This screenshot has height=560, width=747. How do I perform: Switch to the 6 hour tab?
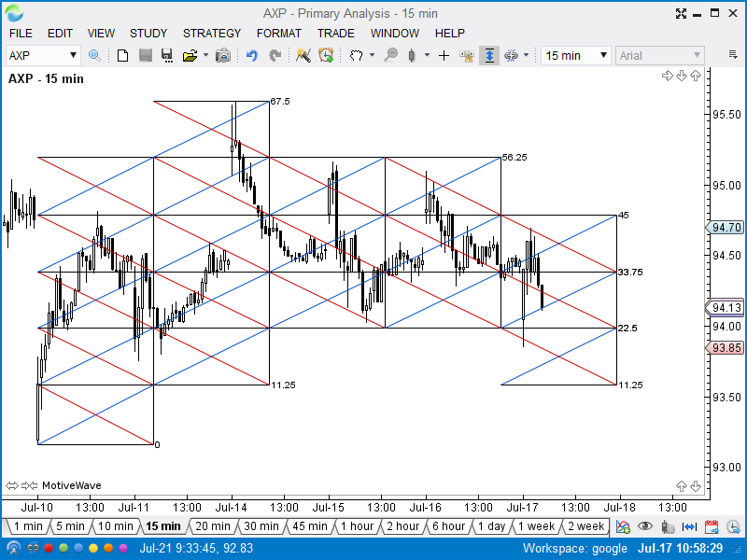point(448,526)
